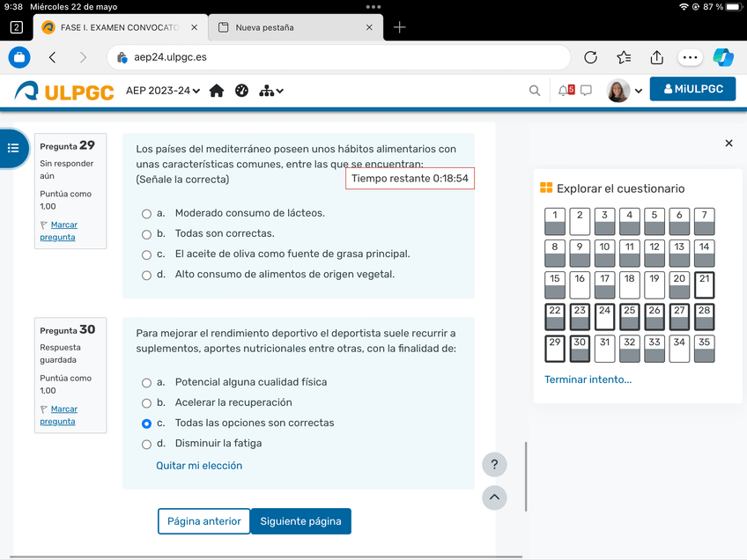Go to question 16 in navigator
The height and width of the screenshot is (560, 747).
[580, 284]
